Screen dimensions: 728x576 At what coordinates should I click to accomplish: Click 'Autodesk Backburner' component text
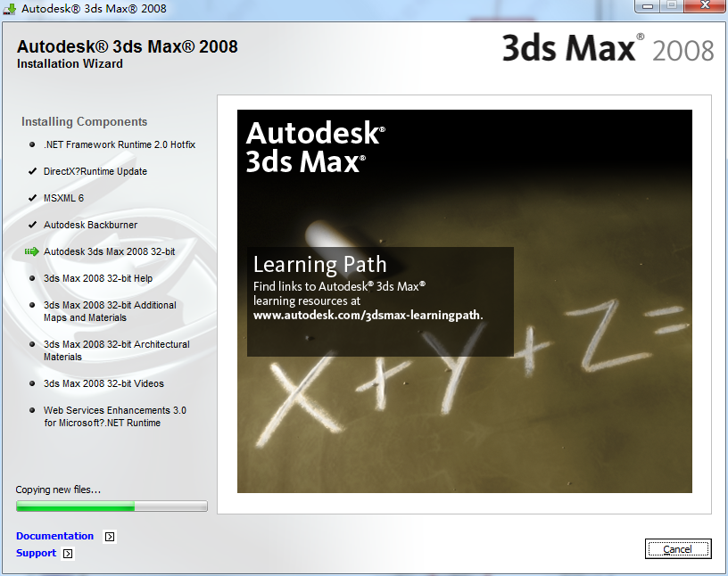click(x=90, y=225)
